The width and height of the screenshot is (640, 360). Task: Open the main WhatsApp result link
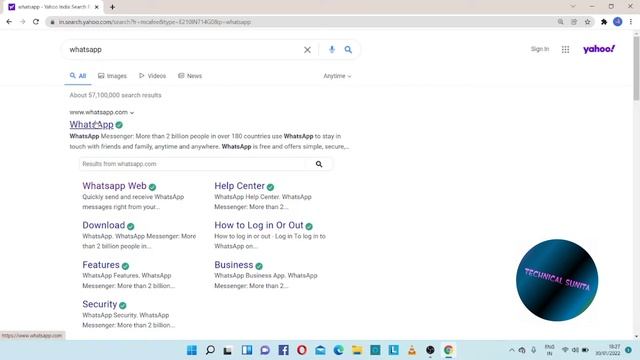pyautogui.click(x=91, y=124)
